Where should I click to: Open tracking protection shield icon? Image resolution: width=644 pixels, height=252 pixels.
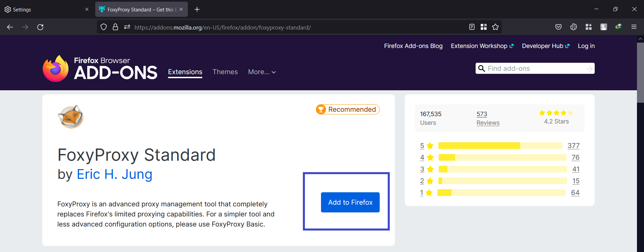point(104,27)
